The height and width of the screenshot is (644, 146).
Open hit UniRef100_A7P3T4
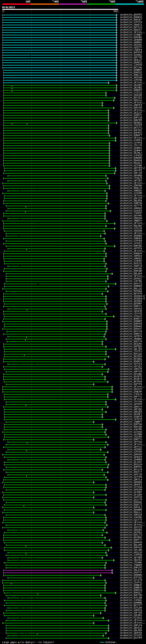(x=131, y=22)
